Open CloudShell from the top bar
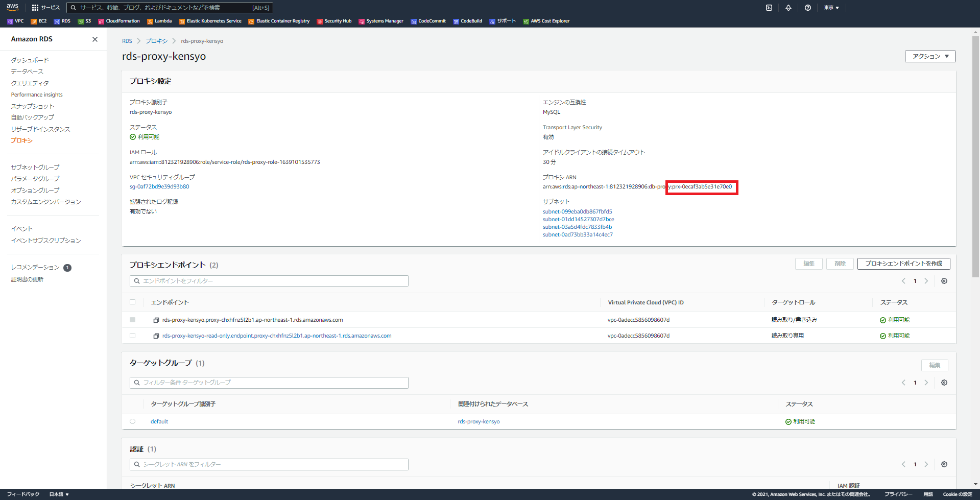 [x=769, y=7]
